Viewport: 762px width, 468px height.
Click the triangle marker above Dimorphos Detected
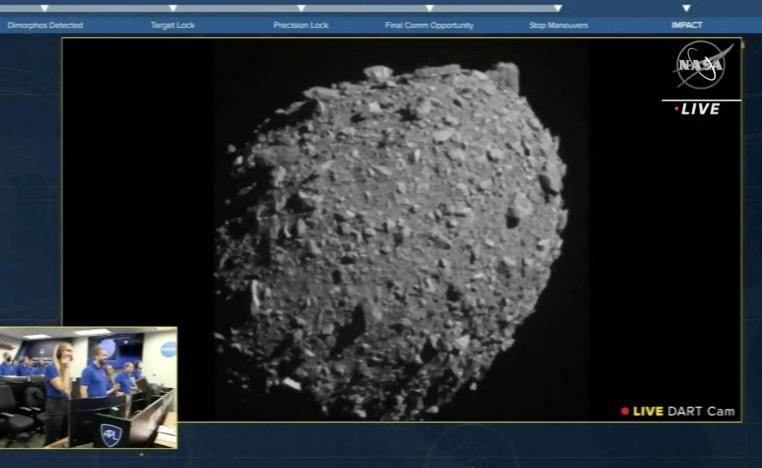coord(44,8)
